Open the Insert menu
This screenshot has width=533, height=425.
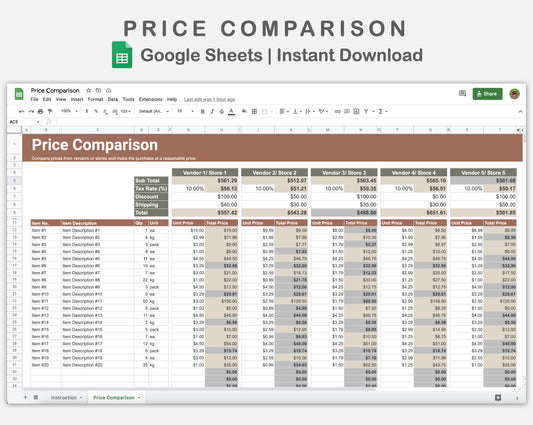77,99
